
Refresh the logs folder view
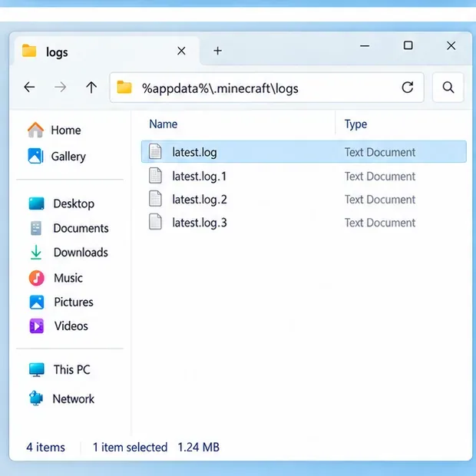click(x=408, y=88)
